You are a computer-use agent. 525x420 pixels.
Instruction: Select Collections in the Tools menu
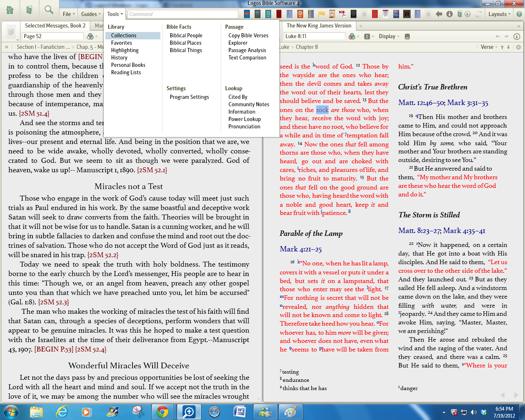click(133, 36)
